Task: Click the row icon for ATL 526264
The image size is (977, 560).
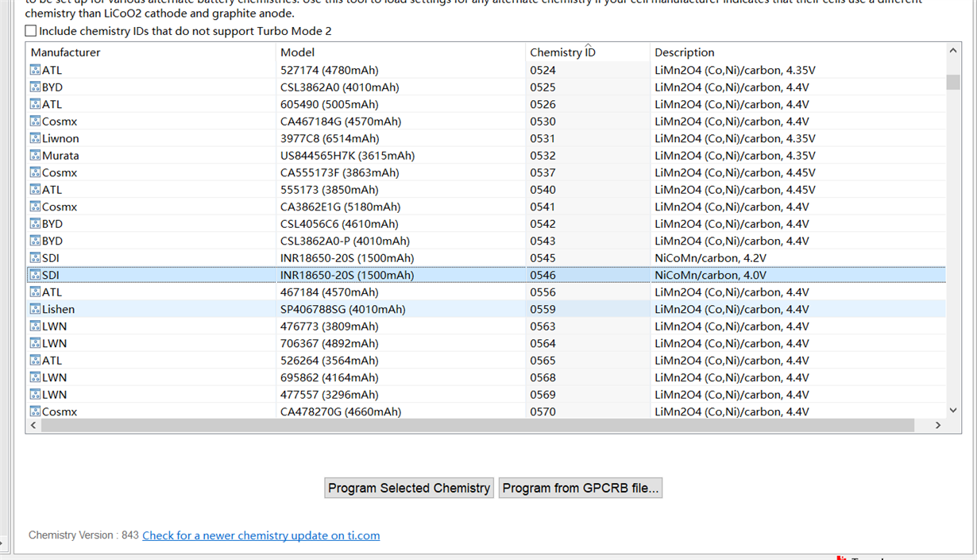Action: click(35, 361)
